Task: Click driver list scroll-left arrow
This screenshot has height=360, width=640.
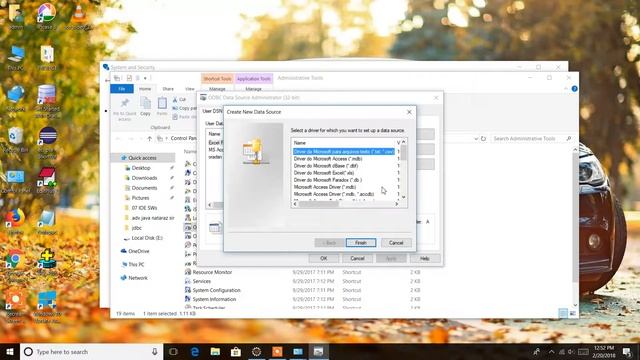Action: [x=295, y=204]
